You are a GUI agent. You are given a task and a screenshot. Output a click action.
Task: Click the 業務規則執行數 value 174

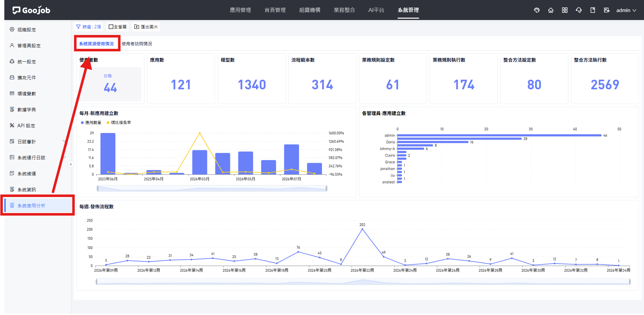pyautogui.click(x=464, y=85)
